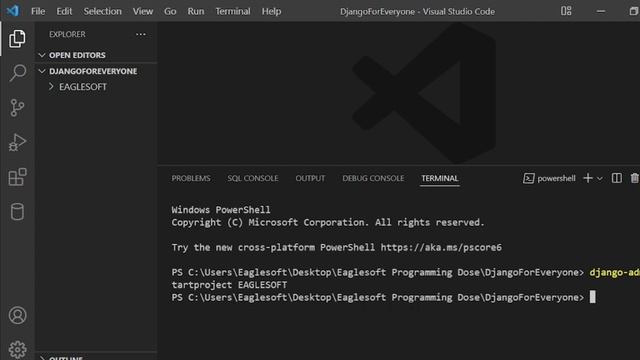Screen dimensions: 640x360
Task: Click 'tartproject EAGLESOFT' terminal text
Action: (229, 284)
